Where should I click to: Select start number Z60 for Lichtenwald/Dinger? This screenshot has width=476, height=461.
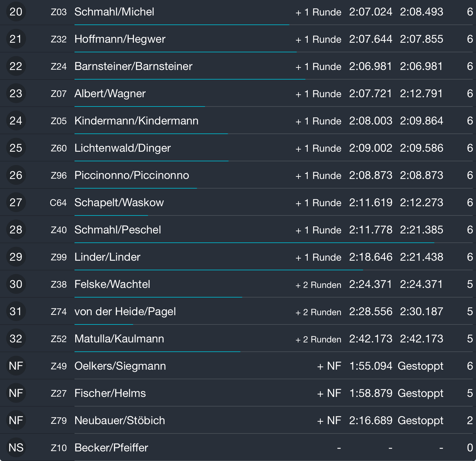click(59, 148)
